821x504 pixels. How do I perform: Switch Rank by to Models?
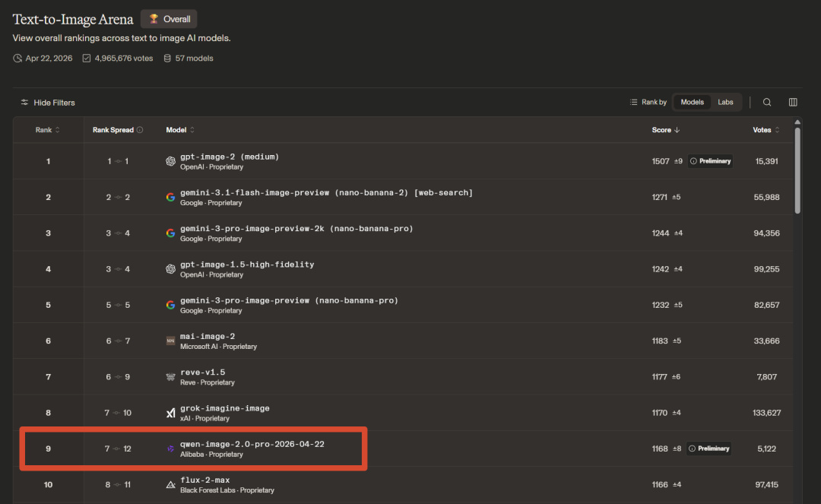692,102
